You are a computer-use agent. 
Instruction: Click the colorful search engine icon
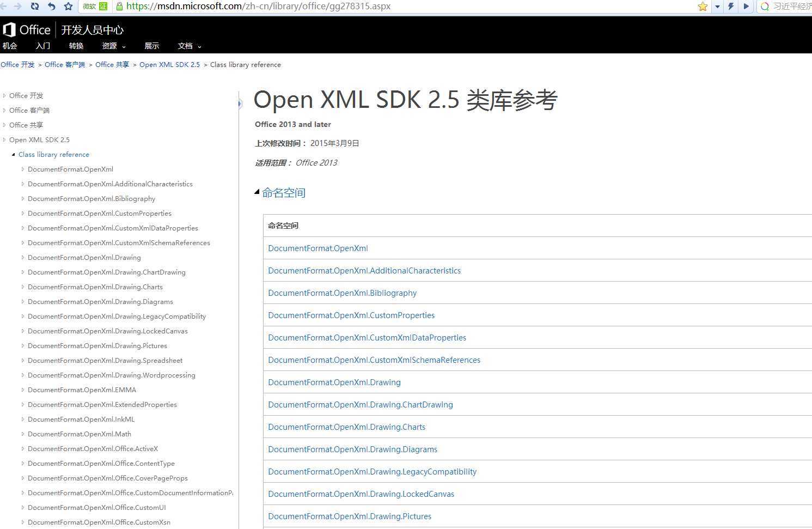point(765,6)
